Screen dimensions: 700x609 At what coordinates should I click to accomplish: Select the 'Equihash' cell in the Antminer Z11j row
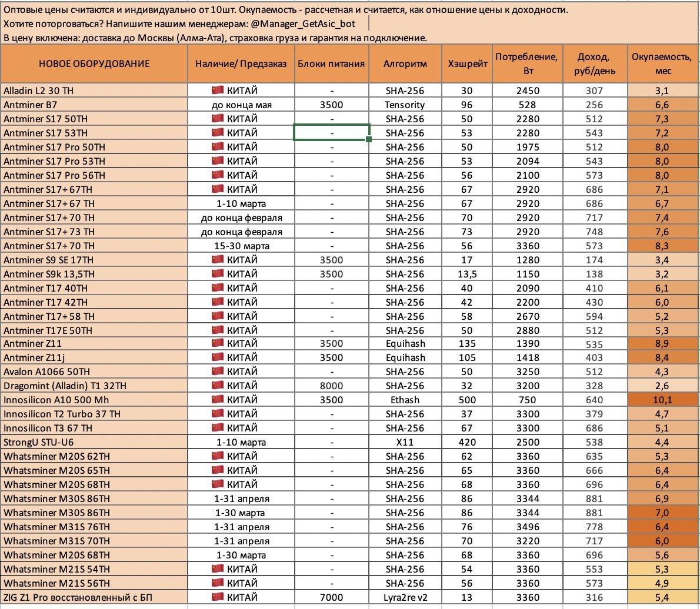pos(405,357)
